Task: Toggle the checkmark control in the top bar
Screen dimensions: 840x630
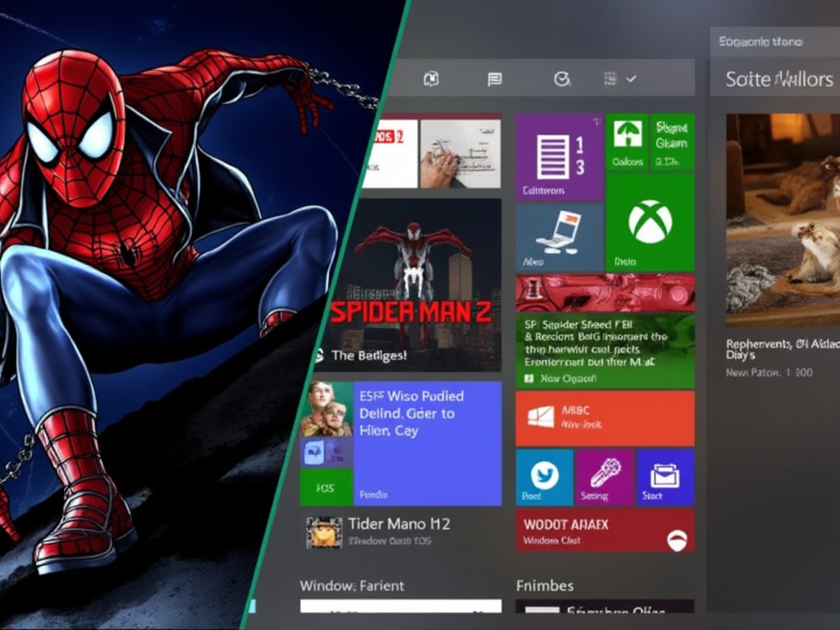Action: coord(630,80)
